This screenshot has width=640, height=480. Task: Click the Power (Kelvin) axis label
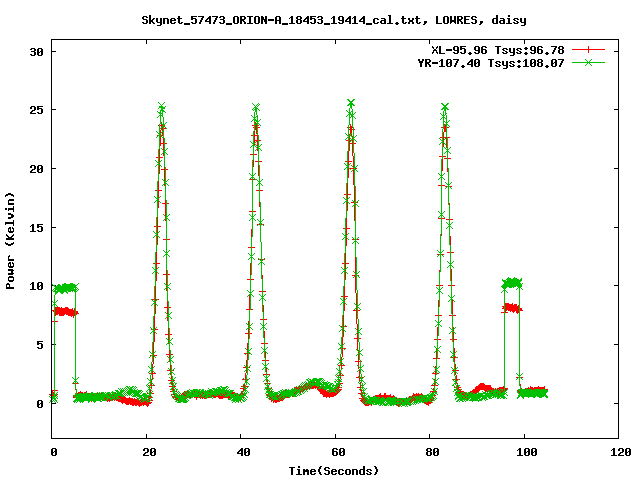click(x=10, y=241)
